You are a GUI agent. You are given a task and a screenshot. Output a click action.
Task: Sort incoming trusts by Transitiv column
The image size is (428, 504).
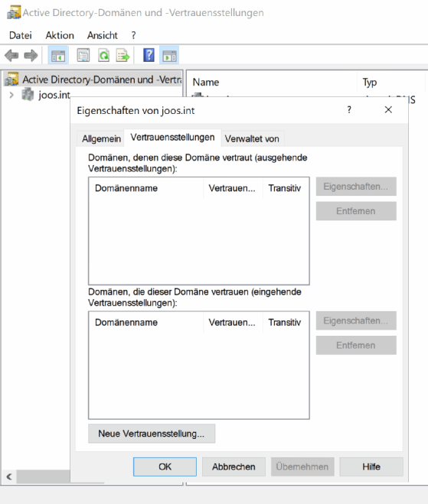(286, 323)
